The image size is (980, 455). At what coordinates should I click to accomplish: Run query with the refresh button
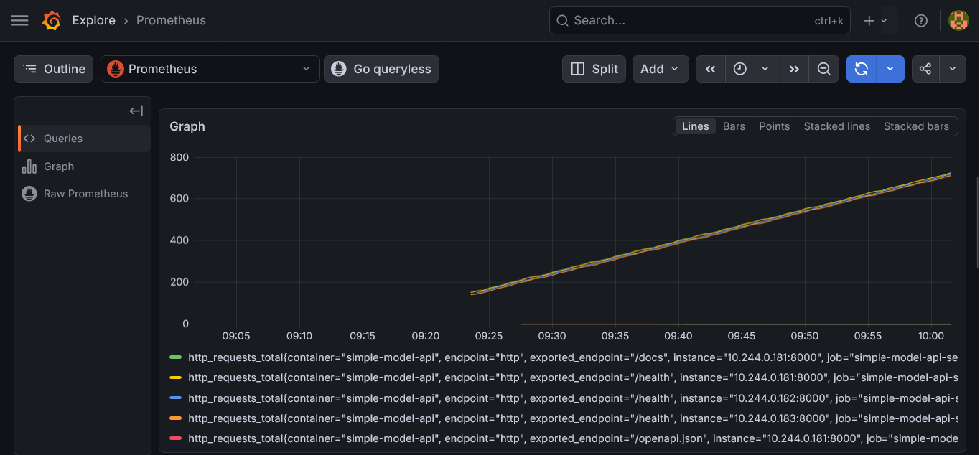(x=862, y=69)
